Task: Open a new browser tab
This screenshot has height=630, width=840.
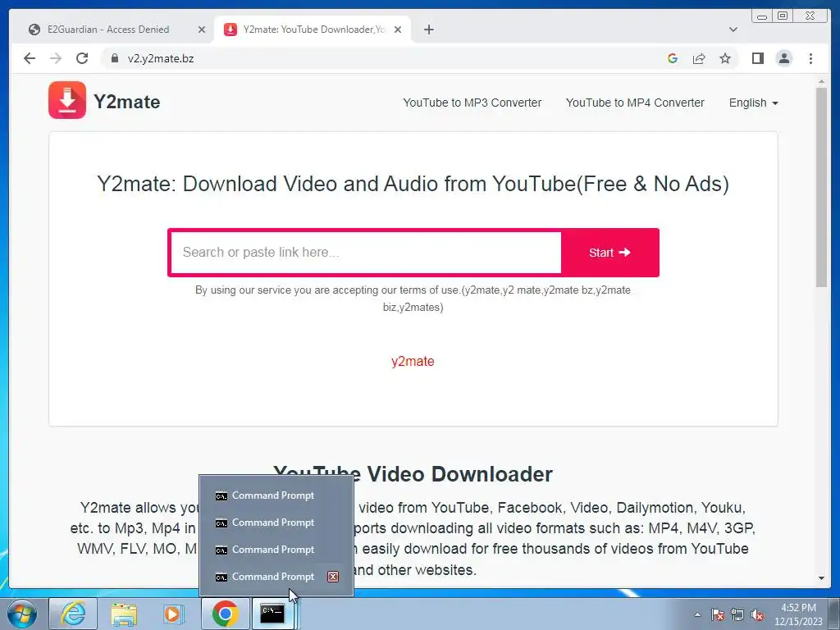Action: [428, 30]
